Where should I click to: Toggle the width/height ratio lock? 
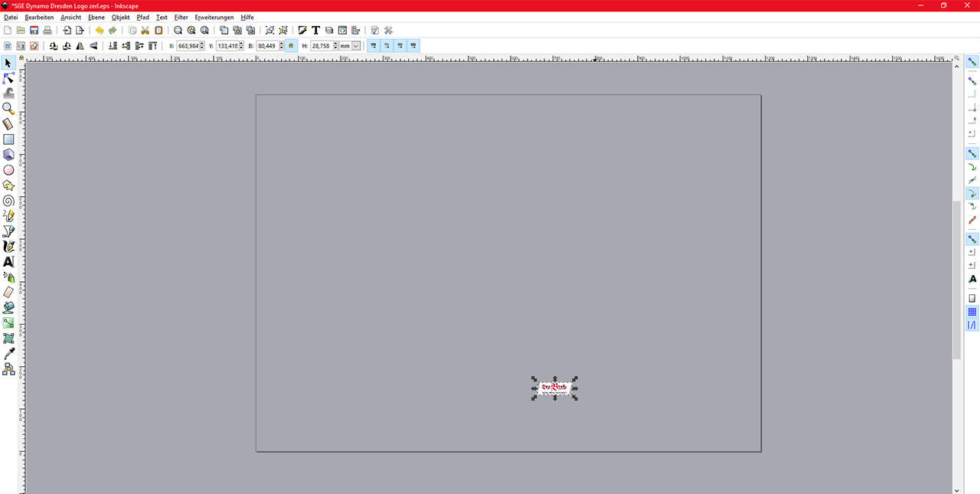tap(291, 46)
